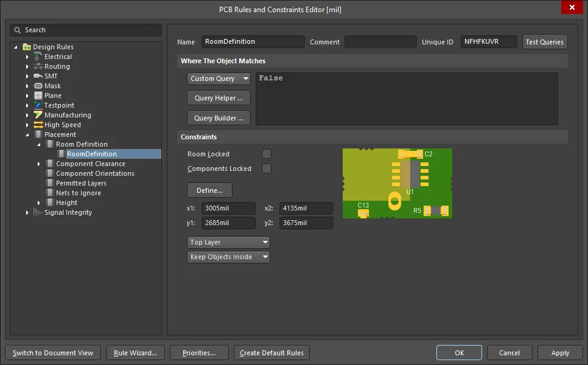Click the Testpoint rules category icon
588x365 pixels.
(x=38, y=105)
